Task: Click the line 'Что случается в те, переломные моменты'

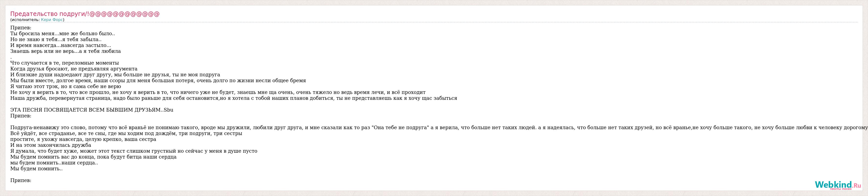Action: (x=64, y=63)
